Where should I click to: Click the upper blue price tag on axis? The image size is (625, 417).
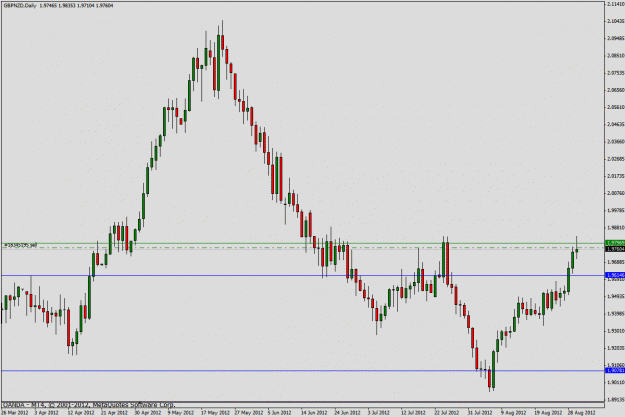(615, 275)
